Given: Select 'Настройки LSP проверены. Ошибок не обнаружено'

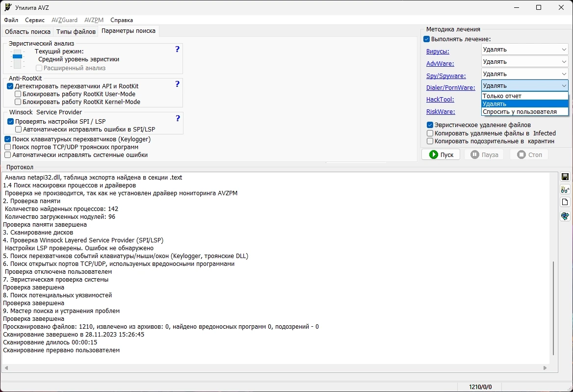Looking at the screenshot, I should 79,248.
